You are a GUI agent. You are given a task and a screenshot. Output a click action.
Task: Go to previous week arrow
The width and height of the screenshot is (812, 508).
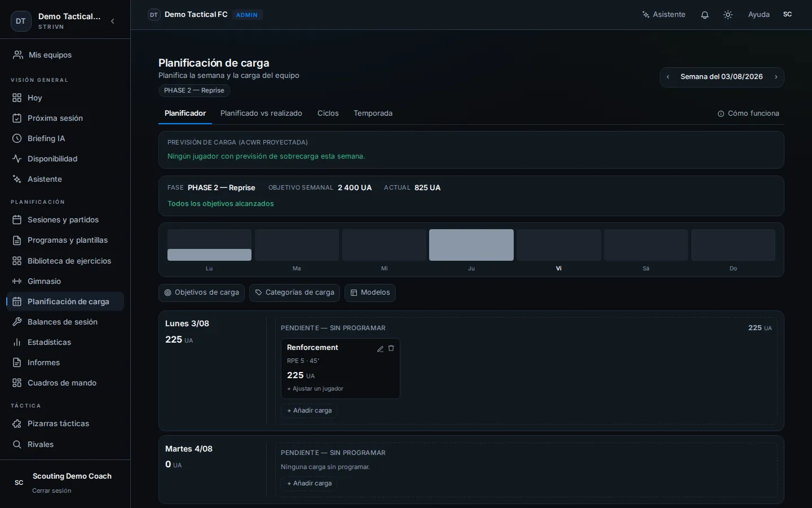tap(668, 77)
